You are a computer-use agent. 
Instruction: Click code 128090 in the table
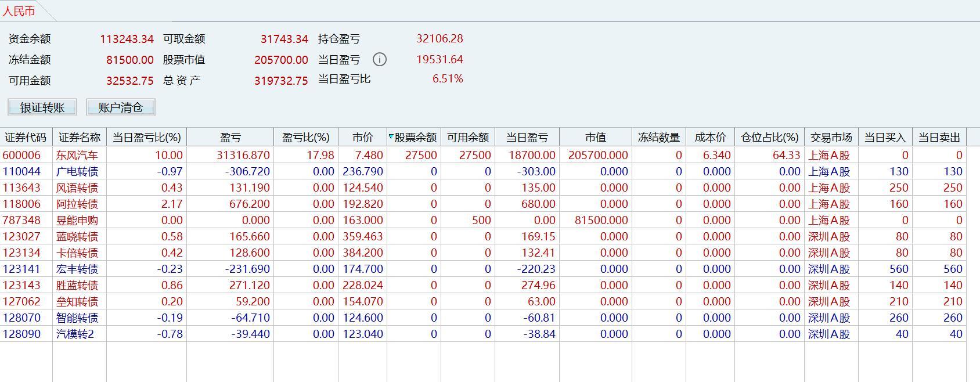[x=22, y=334]
